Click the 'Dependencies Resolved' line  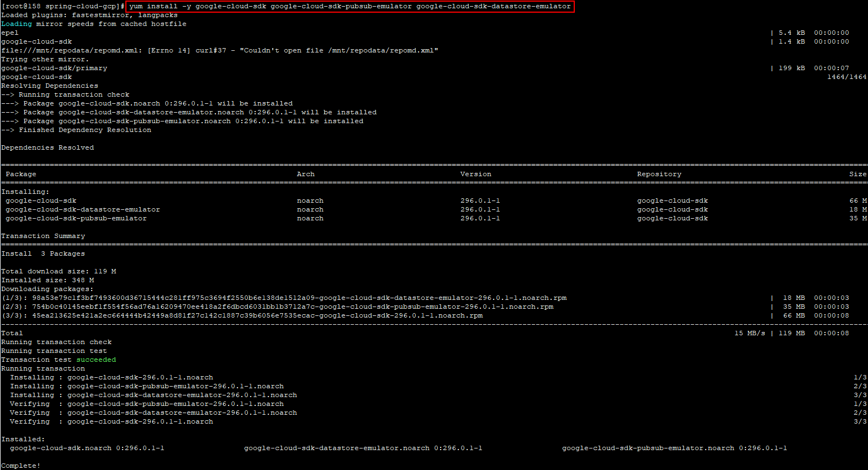click(47, 148)
